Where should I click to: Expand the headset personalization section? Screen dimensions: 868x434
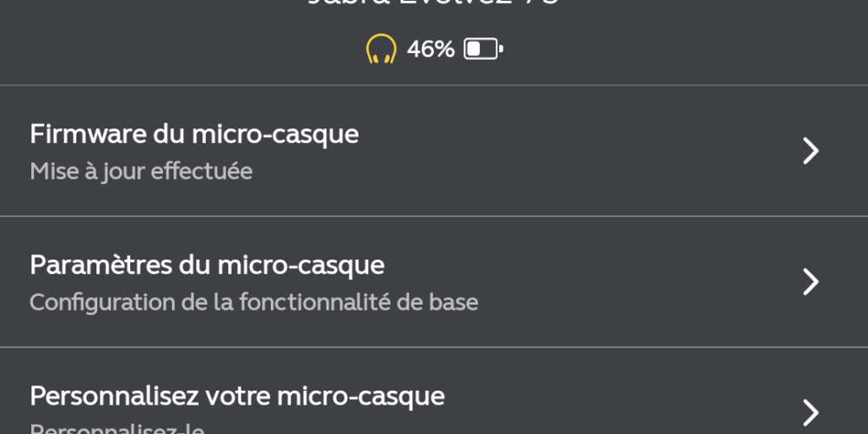click(x=434, y=391)
